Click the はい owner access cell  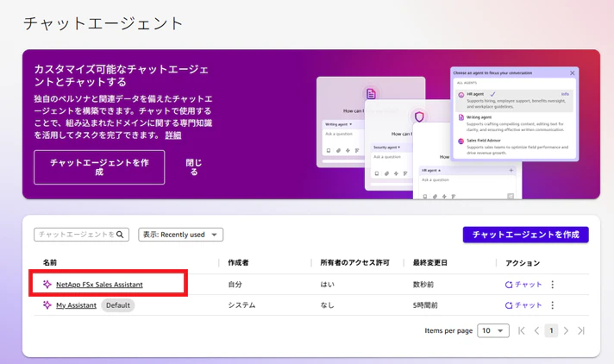point(328,285)
